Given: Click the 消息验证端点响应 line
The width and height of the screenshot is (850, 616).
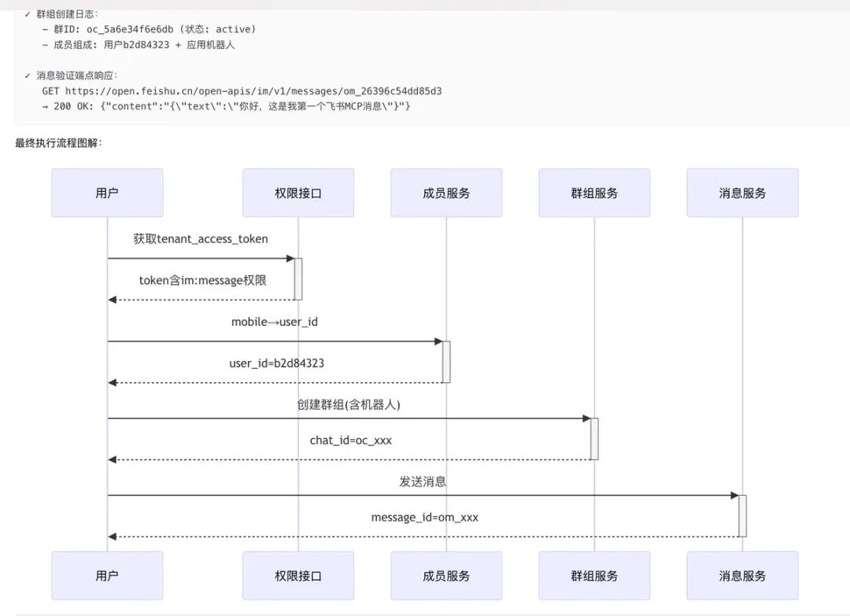Looking at the screenshot, I should (71, 76).
